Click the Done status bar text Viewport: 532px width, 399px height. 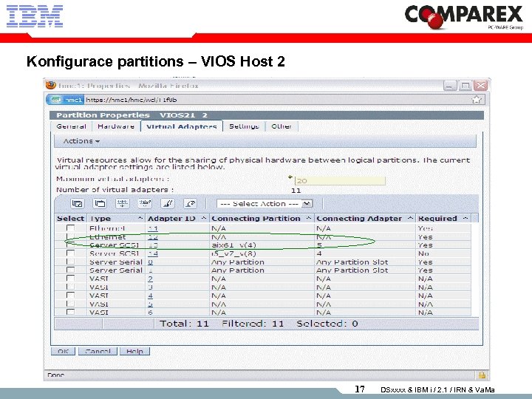coord(56,375)
